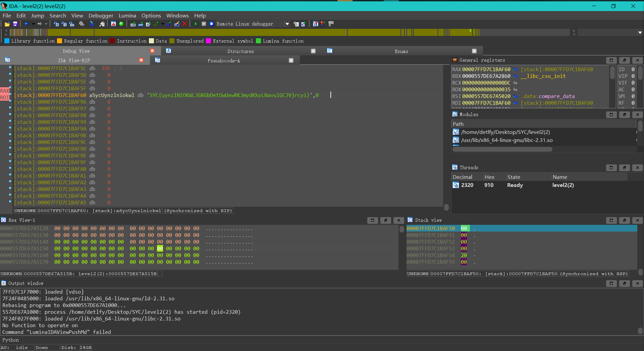Screen dimensions: 644x351
Task: Click the add breakpoint red dot icon
Action: [323, 24]
